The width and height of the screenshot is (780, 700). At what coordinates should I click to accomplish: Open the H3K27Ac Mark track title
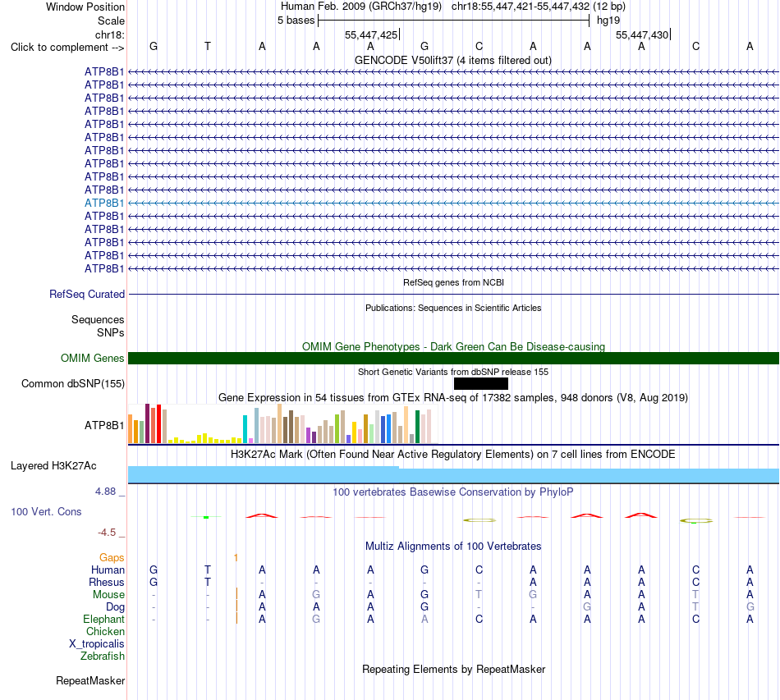(452, 455)
